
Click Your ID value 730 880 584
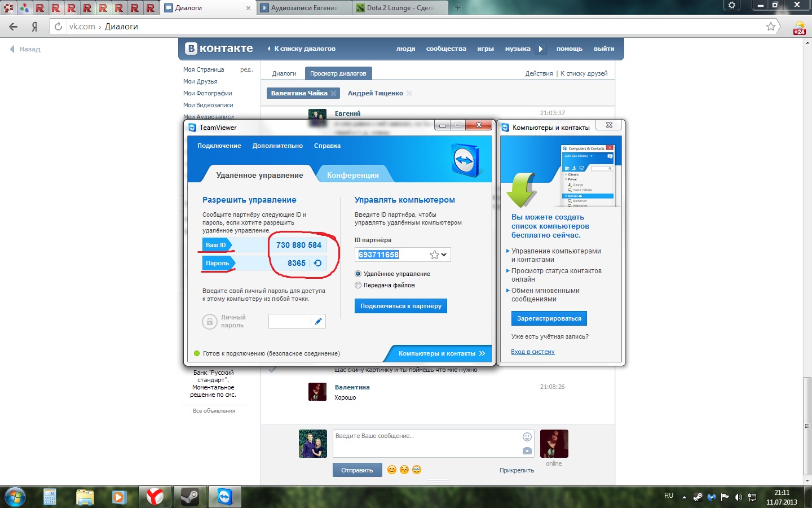299,245
